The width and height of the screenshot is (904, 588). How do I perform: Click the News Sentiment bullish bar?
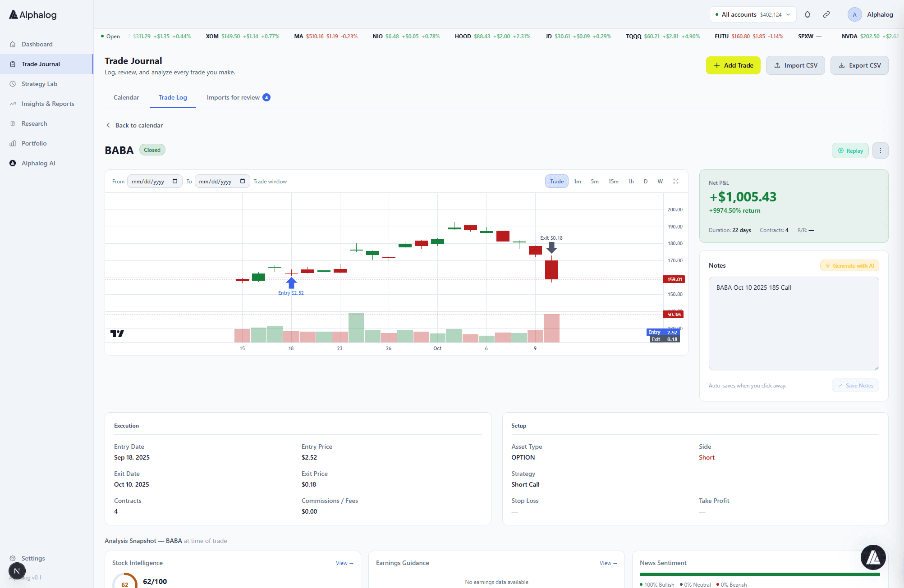pos(760,574)
